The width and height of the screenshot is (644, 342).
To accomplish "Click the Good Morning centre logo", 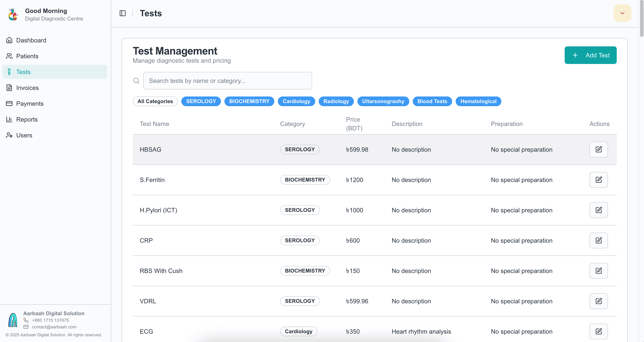I will 13,15.
